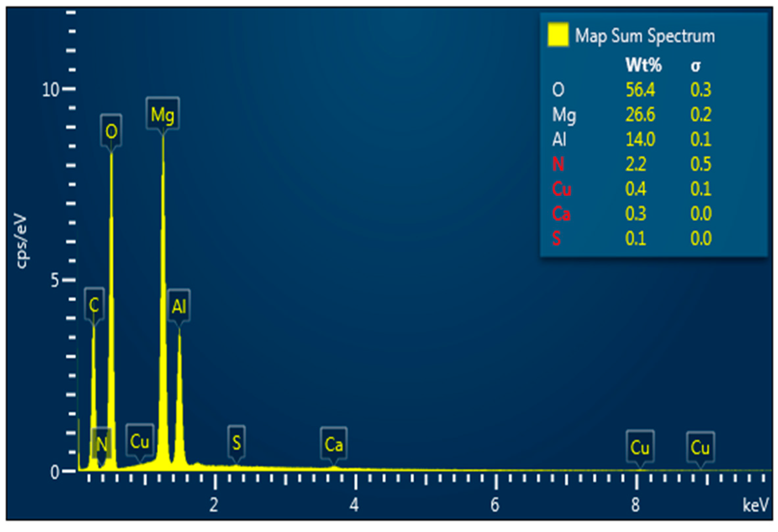Click the N peak label

click(x=101, y=443)
